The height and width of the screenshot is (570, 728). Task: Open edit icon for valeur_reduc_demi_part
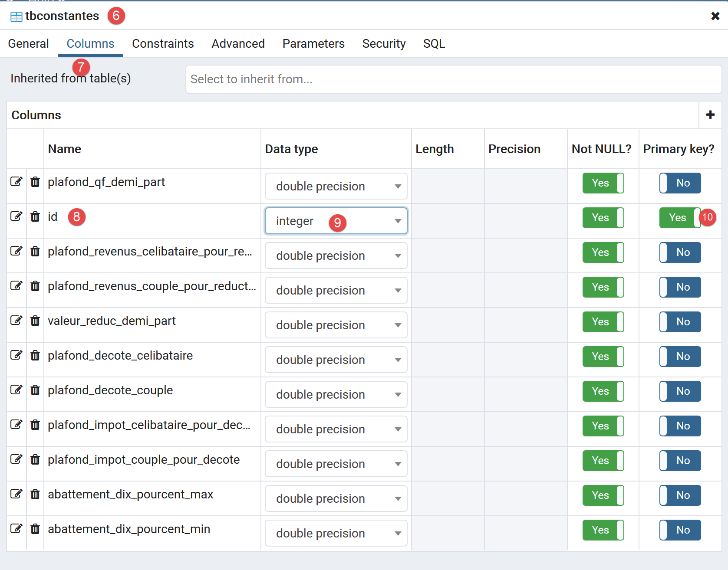pos(16,321)
